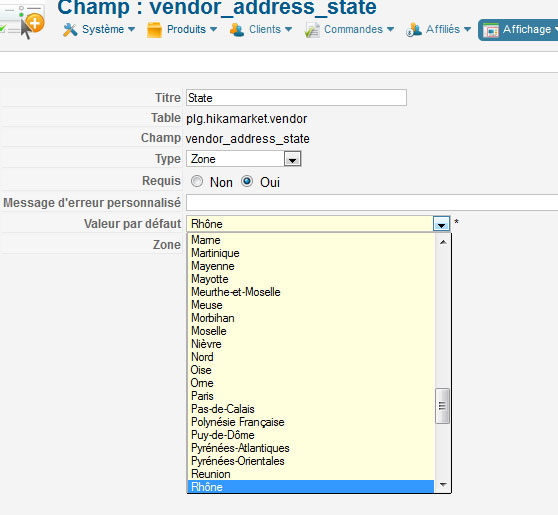Click the field-add icon at top left
Screen dimensions: 558x515
pyautogui.click(x=22, y=21)
